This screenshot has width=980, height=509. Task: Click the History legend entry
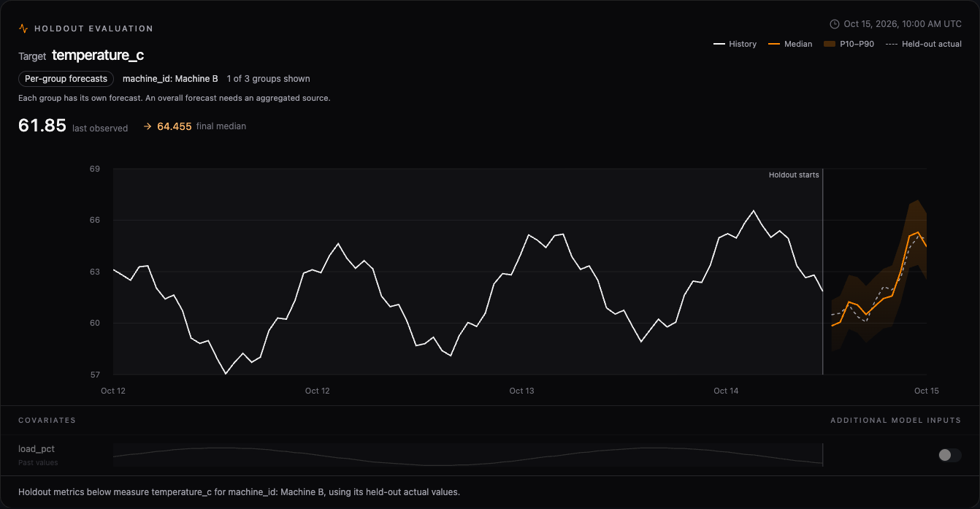[x=735, y=44]
